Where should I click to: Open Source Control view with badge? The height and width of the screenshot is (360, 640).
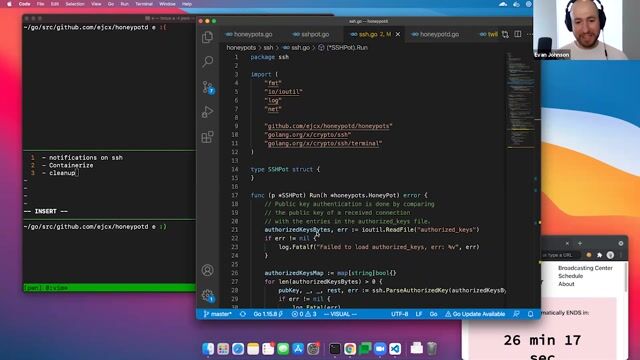208,87
